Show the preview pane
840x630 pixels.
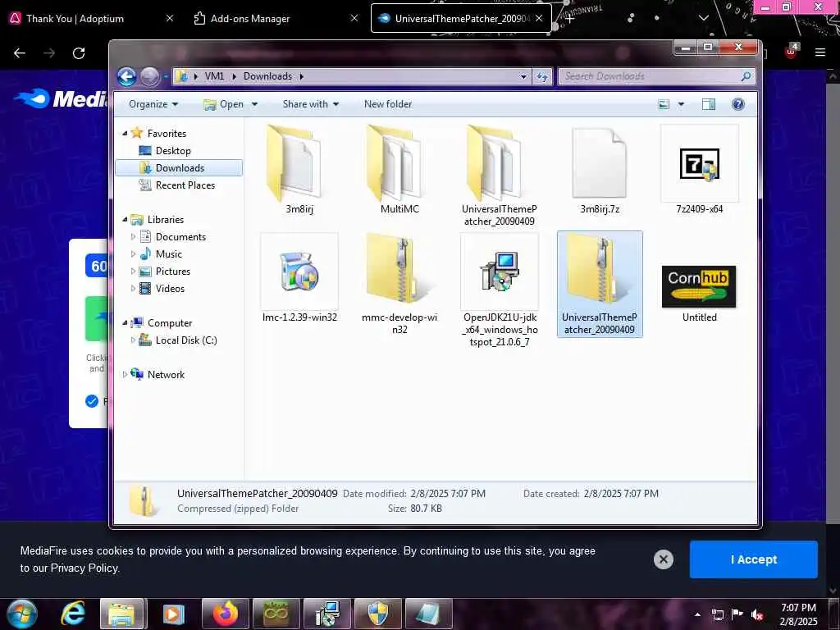point(708,104)
